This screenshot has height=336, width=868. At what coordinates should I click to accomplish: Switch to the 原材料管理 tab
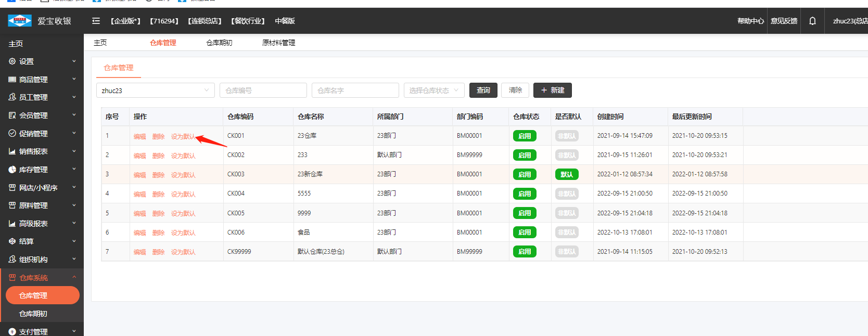[278, 43]
